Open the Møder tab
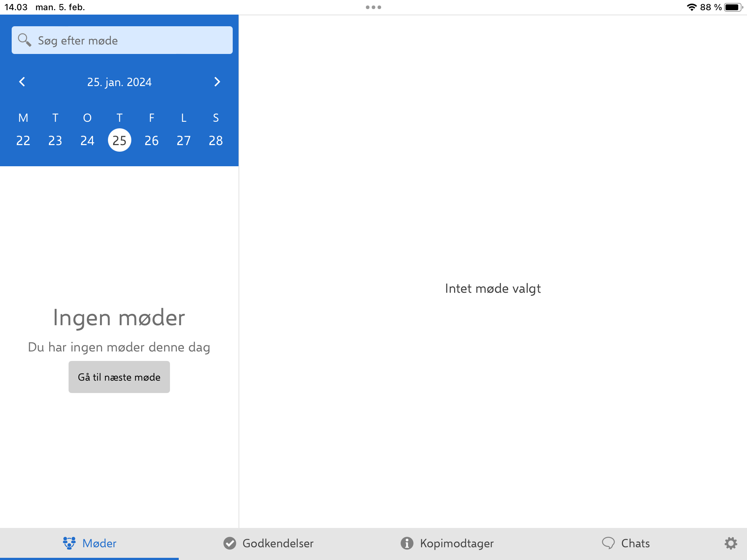Image resolution: width=747 pixels, height=560 pixels. coord(89,543)
